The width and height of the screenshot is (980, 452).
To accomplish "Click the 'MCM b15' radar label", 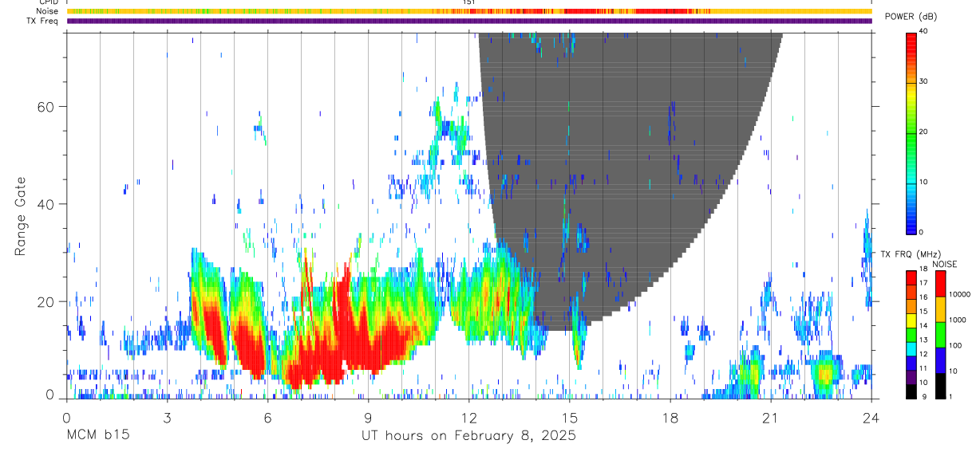I will (x=97, y=436).
